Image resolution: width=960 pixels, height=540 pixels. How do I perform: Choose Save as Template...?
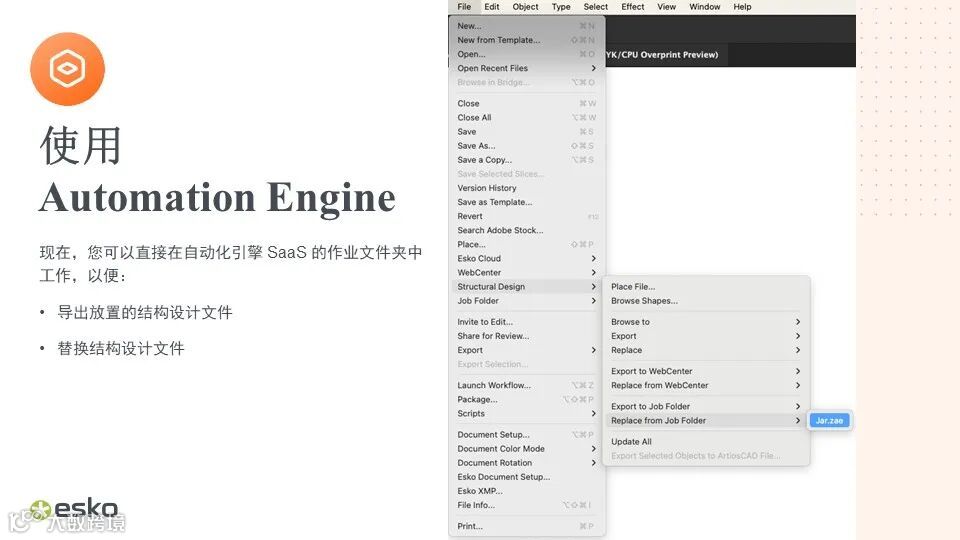(527, 202)
